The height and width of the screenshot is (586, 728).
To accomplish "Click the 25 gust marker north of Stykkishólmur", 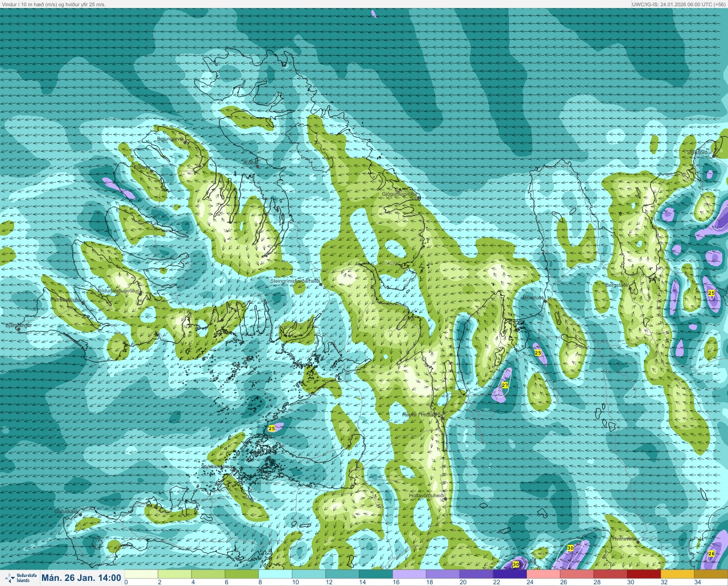I will pos(271,428).
